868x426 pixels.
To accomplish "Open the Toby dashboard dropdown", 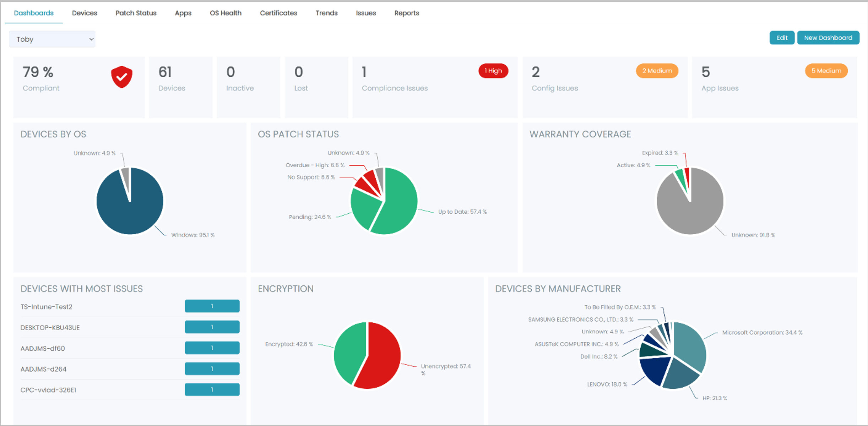I will click(52, 39).
